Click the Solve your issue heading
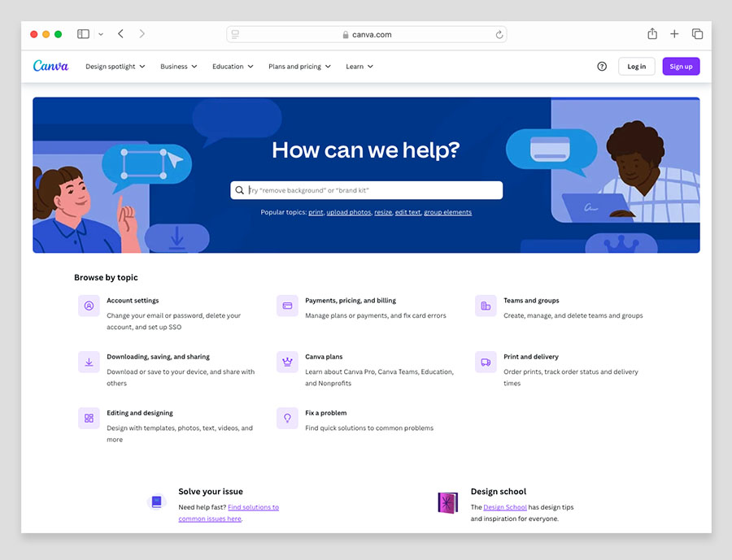This screenshot has height=560, width=732. (x=211, y=492)
